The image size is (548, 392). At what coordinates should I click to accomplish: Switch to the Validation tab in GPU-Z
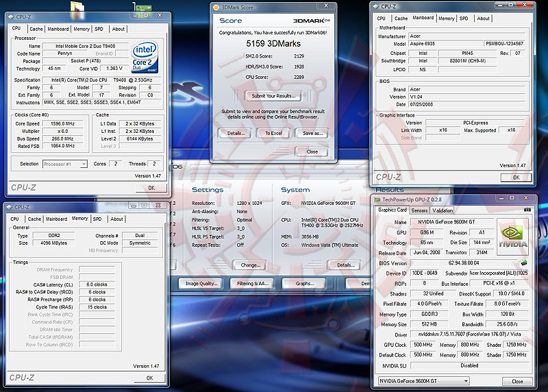click(442, 210)
